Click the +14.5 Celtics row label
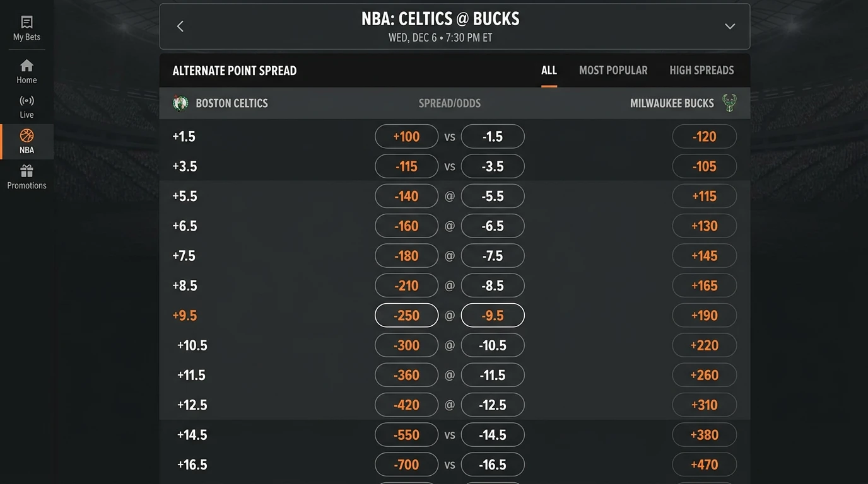This screenshot has width=868, height=484. tap(192, 435)
